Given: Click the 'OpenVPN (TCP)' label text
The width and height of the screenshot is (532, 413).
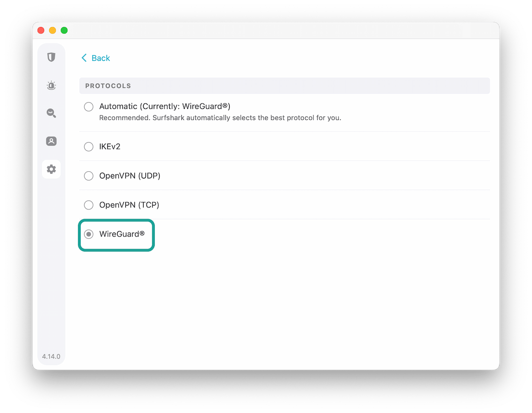Looking at the screenshot, I should coord(129,205).
